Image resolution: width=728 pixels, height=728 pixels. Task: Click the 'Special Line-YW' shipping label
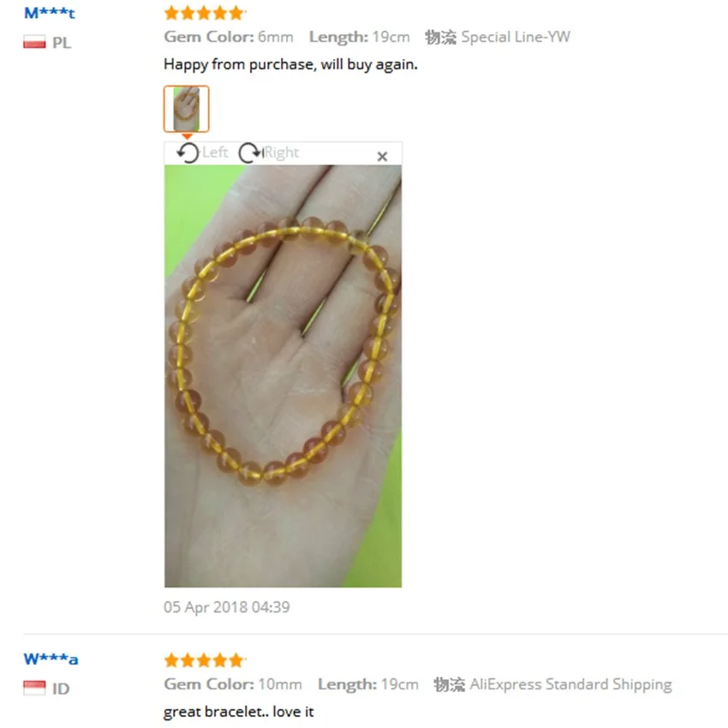pos(516,37)
